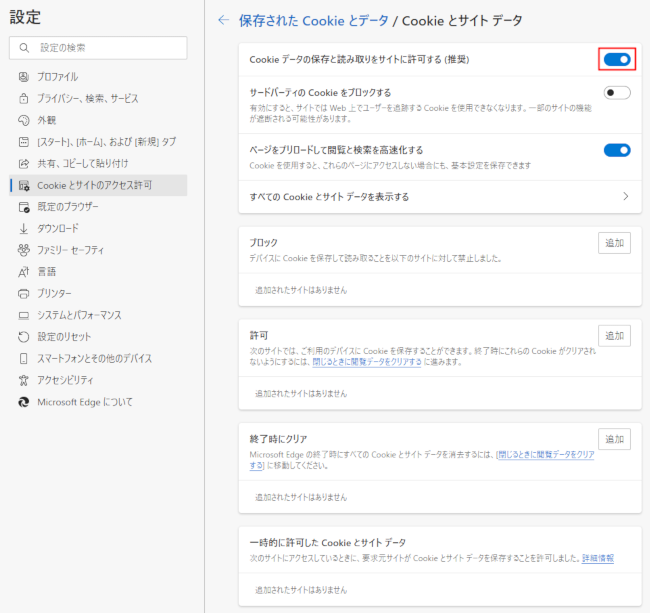Click 追加 button in the ブロック section
This screenshot has width=650, height=613.
(614, 243)
